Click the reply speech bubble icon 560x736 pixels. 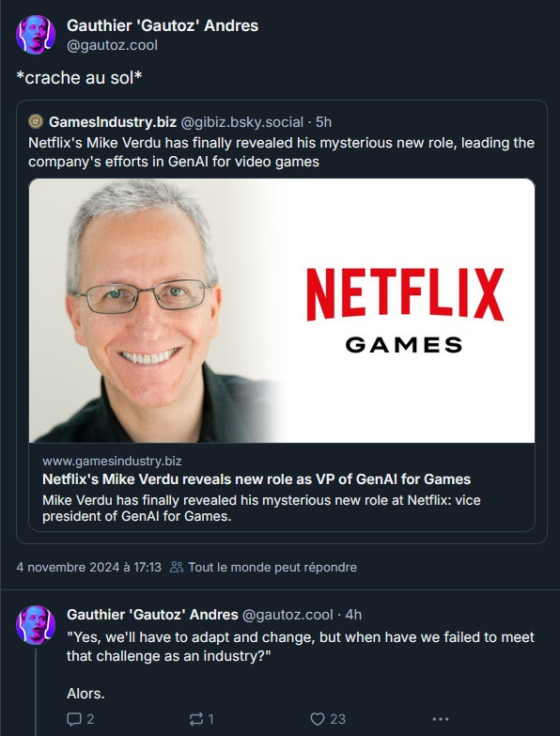74,719
